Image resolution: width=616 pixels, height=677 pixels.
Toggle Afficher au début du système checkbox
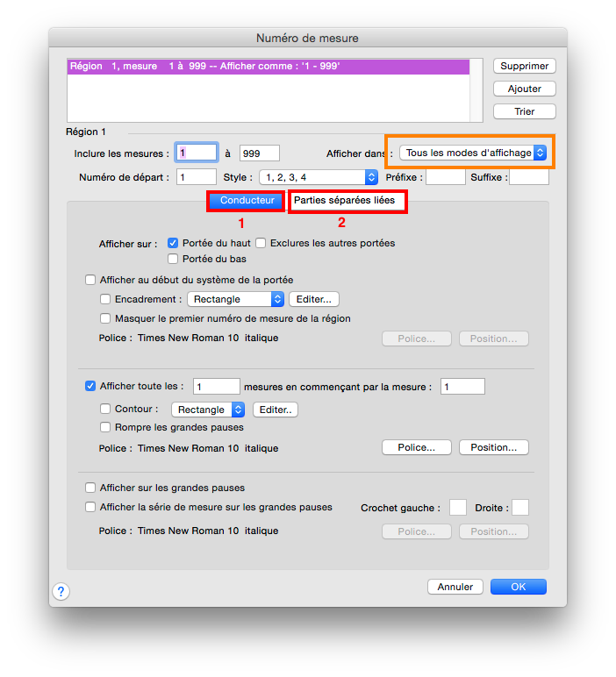click(90, 280)
